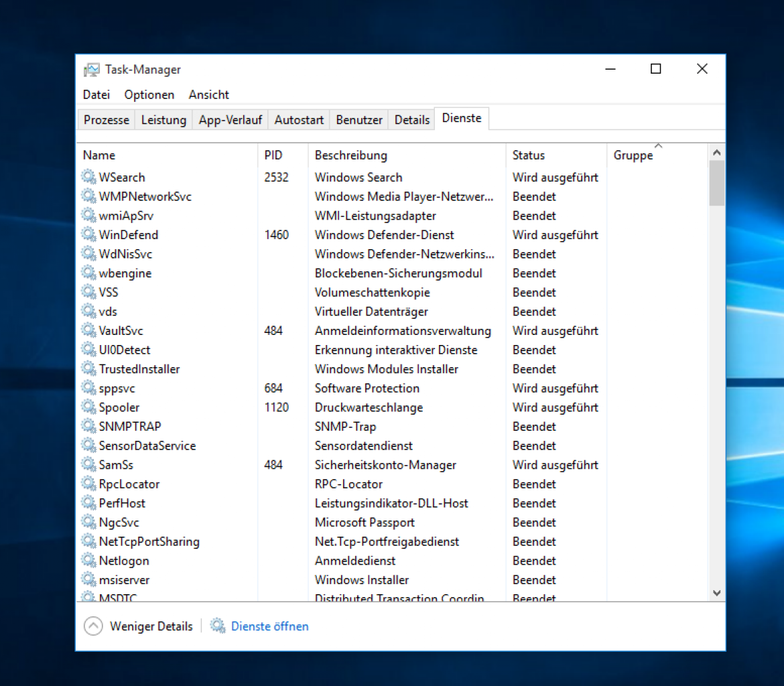The width and height of the screenshot is (784, 686).
Task: Maximize the Task-Manager window
Action: (655, 68)
